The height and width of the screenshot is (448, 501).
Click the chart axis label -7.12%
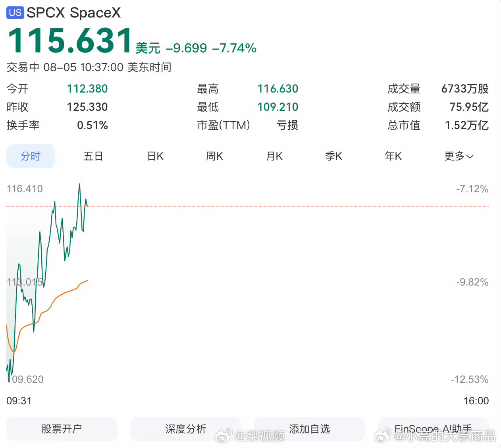point(472,189)
